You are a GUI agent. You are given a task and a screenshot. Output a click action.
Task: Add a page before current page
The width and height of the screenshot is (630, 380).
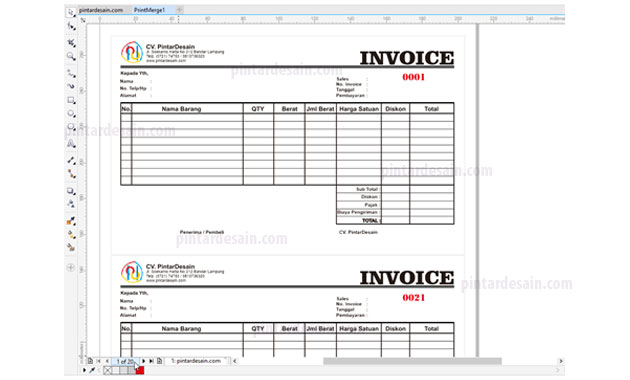(90, 361)
